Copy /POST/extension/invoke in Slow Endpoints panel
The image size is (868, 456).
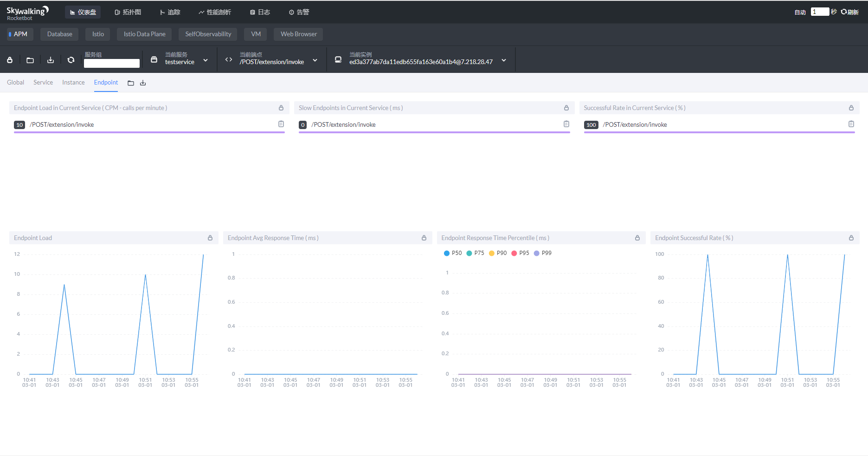pyautogui.click(x=566, y=124)
